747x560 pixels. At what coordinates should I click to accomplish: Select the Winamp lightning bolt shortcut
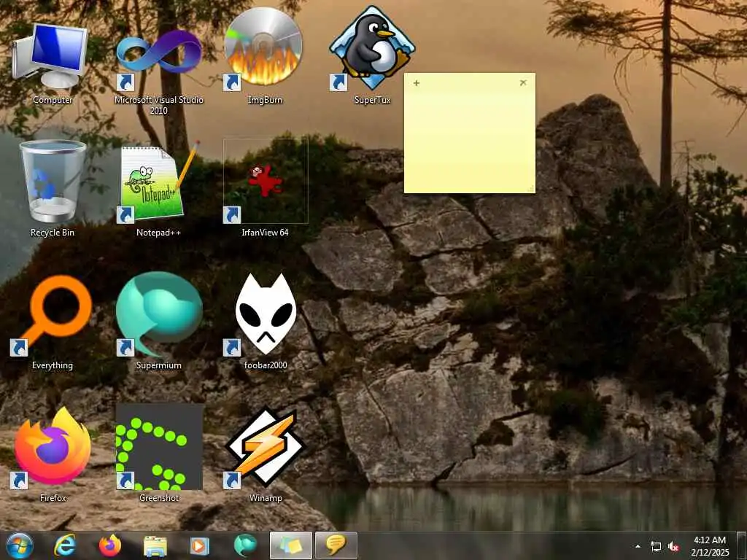[266, 447]
